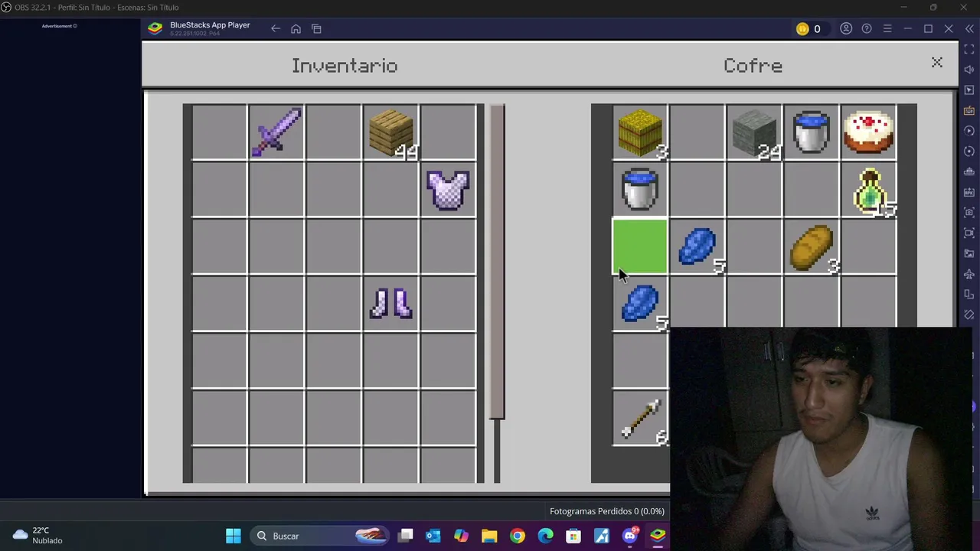Take the bread stack from Cofre
Viewport: 980px width, 551px height.
[812, 249]
